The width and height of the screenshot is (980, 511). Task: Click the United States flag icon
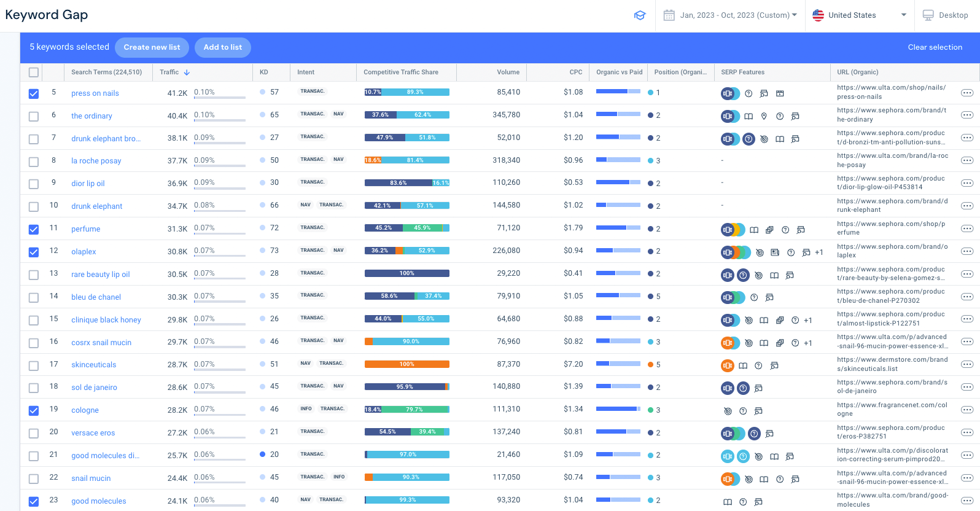818,15
